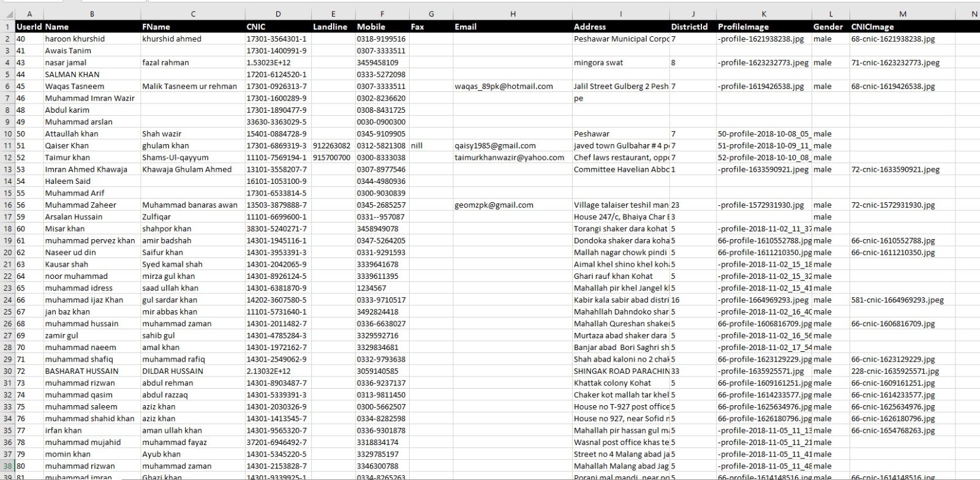
Task: Click the DistrictId header cell
Action: (693, 27)
